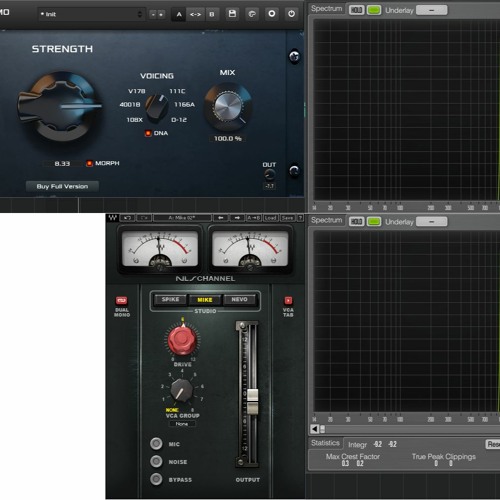The width and height of the screenshot is (500, 500).
Task: Select the previous preset with minus button
Action: pos(153,14)
